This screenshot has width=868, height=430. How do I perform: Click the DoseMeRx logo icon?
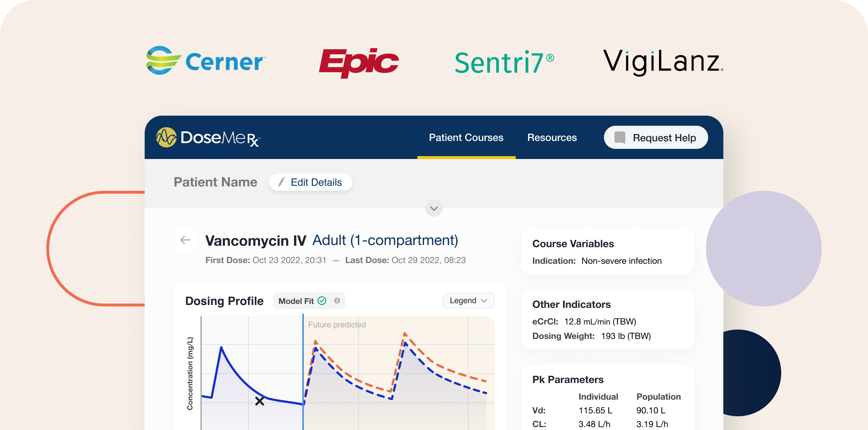click(166, 137)
